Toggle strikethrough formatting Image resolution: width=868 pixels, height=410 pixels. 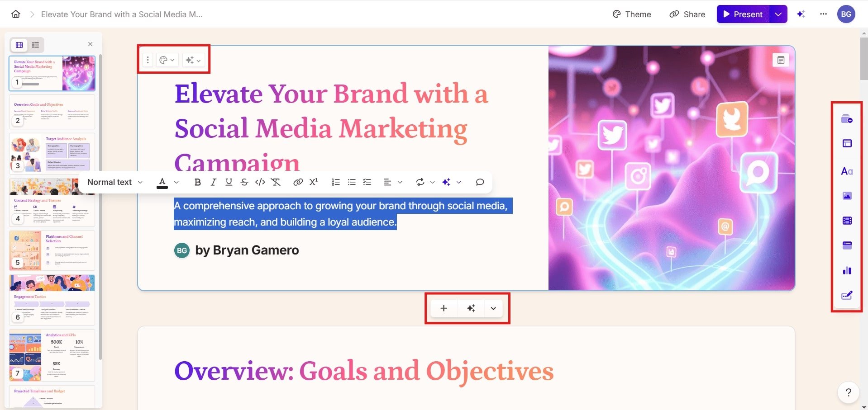pyautogui.click(x=244, y=182)
